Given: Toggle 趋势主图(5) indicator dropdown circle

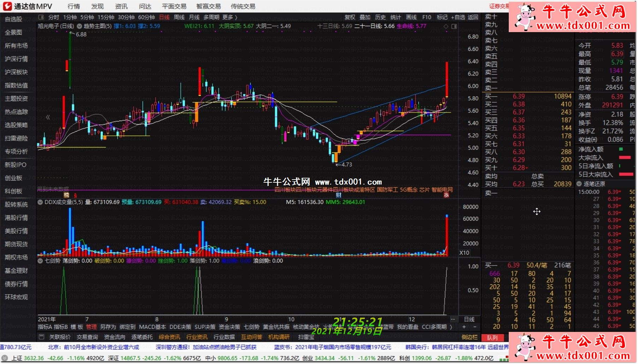Looking at the screenshot, I should point(79,26).
